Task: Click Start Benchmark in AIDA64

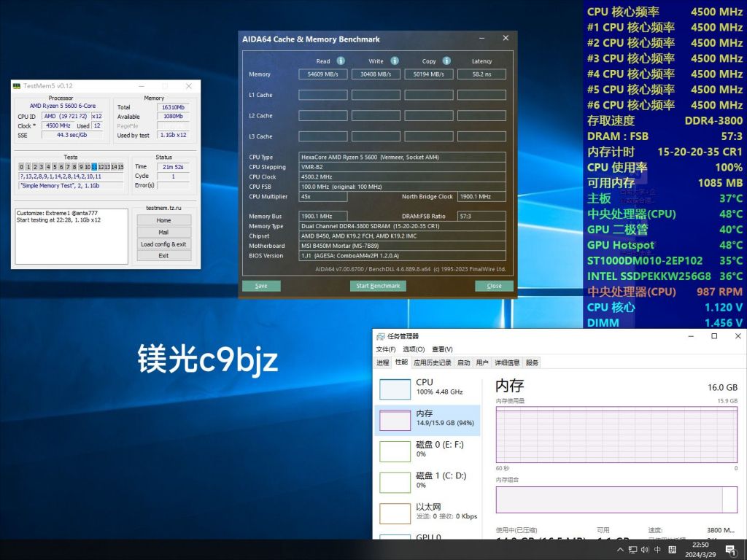Action: point(378,286)
